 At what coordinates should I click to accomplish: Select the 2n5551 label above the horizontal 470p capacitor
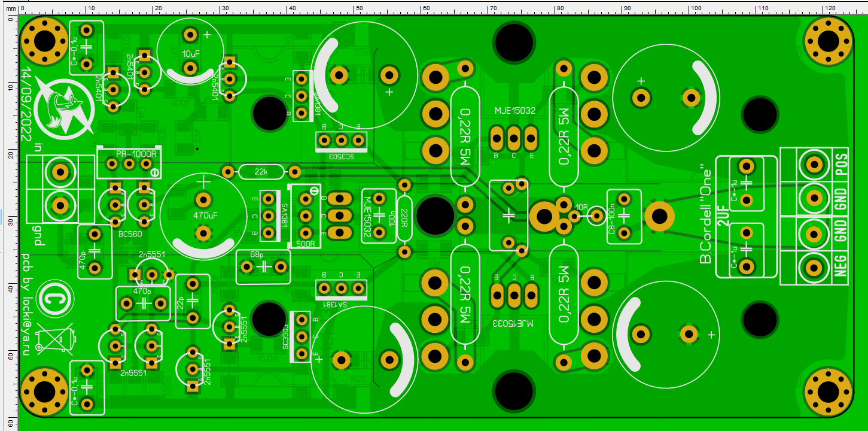click(x=152, y=255)
